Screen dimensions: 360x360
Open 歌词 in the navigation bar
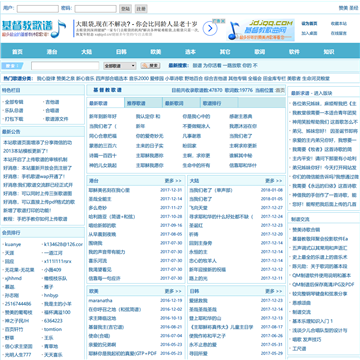(x=260, y=52)
